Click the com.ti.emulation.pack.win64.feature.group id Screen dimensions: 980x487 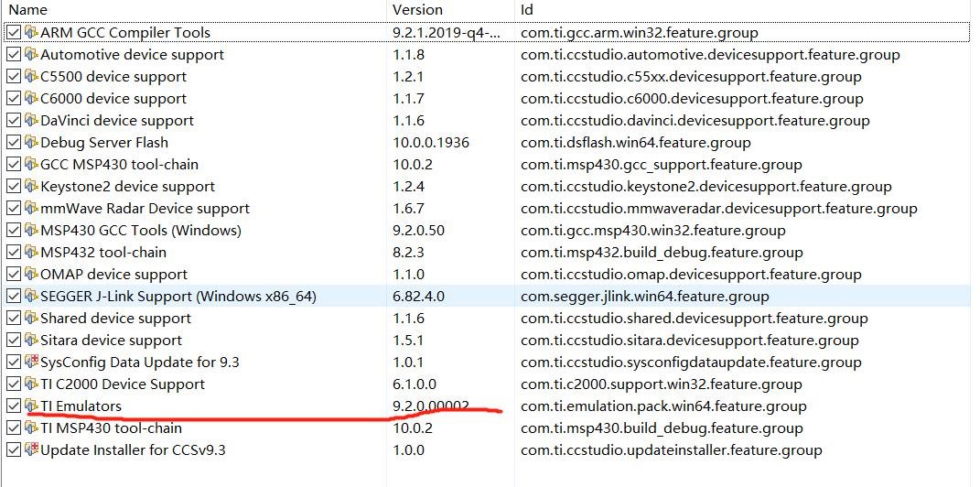[663, 406]
